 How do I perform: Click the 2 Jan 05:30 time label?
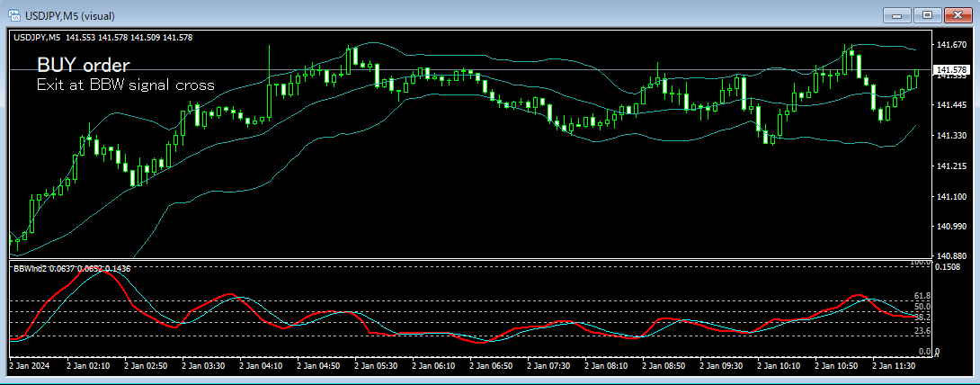coord(376,365)
